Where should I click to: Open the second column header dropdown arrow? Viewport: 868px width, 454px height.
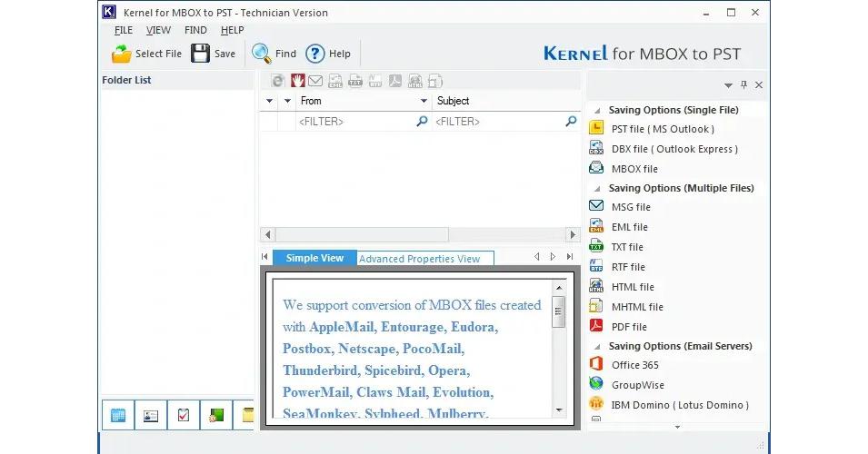pos(287,101)
